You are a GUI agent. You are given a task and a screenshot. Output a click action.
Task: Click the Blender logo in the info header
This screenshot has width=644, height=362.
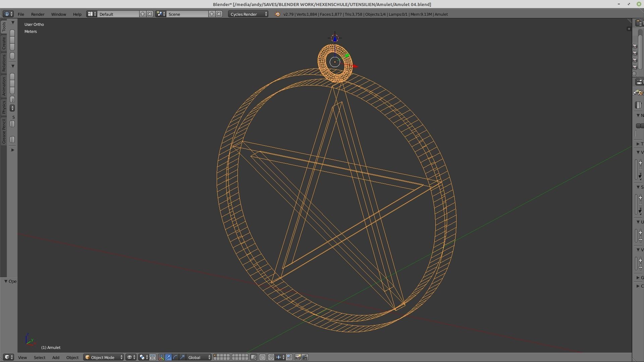tap(277, 14)
